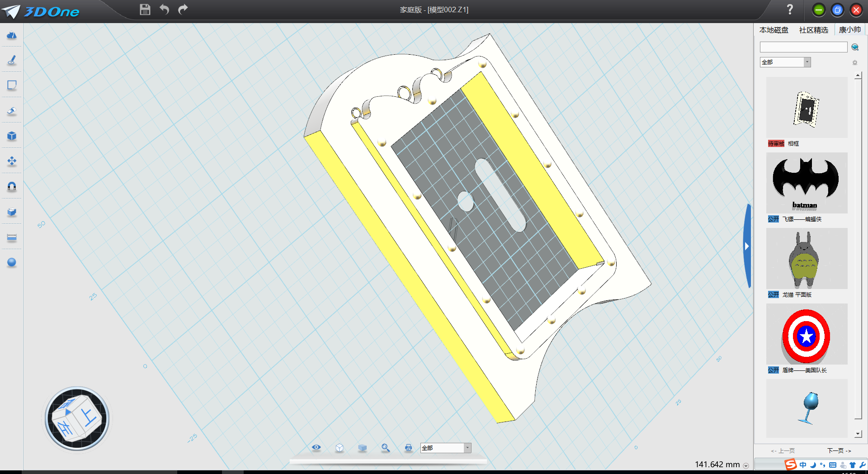Viewport: 868px width, 474px height.
Task: Open the sketch drawing pen tool
Action: pos(12,60)
